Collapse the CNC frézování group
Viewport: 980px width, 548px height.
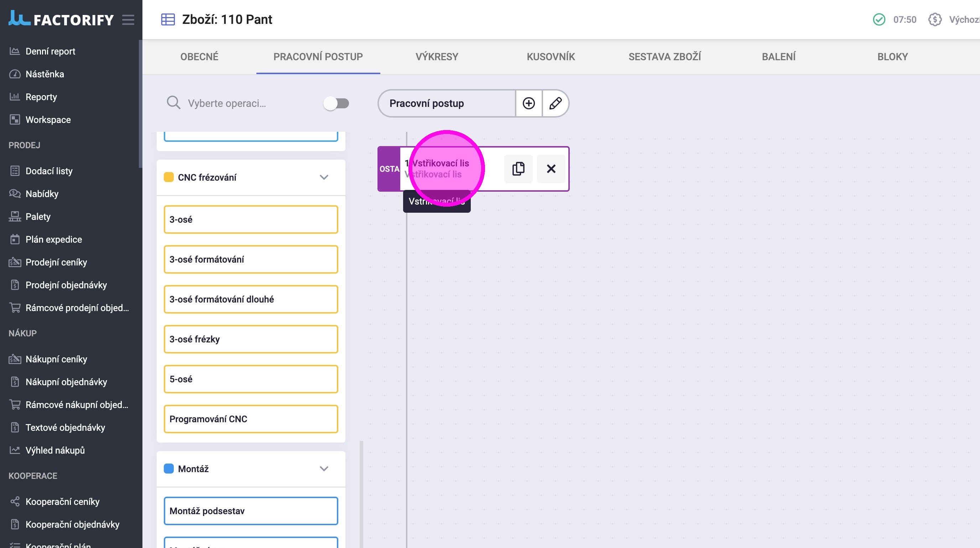click(x=324, y=177)
